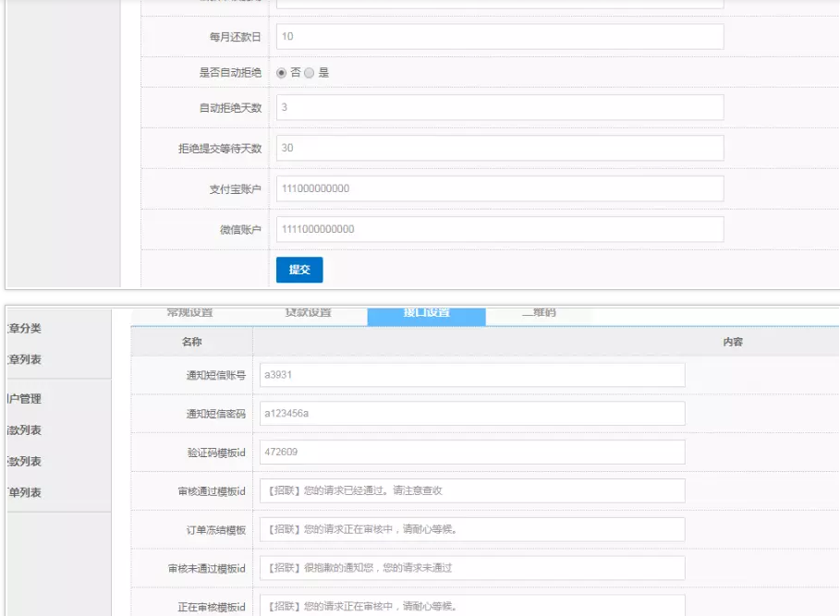
Task: Focus the 自动拒绝天数 field
Action: tap(499, 108)
